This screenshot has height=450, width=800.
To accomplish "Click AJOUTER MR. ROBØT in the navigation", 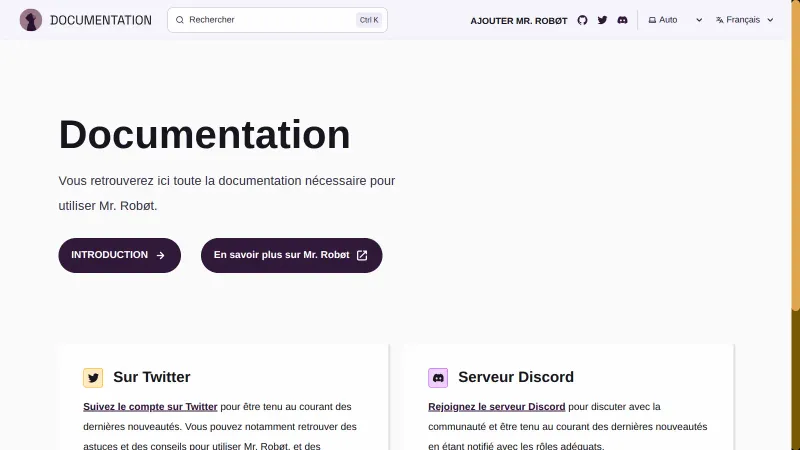I will 518,20.
